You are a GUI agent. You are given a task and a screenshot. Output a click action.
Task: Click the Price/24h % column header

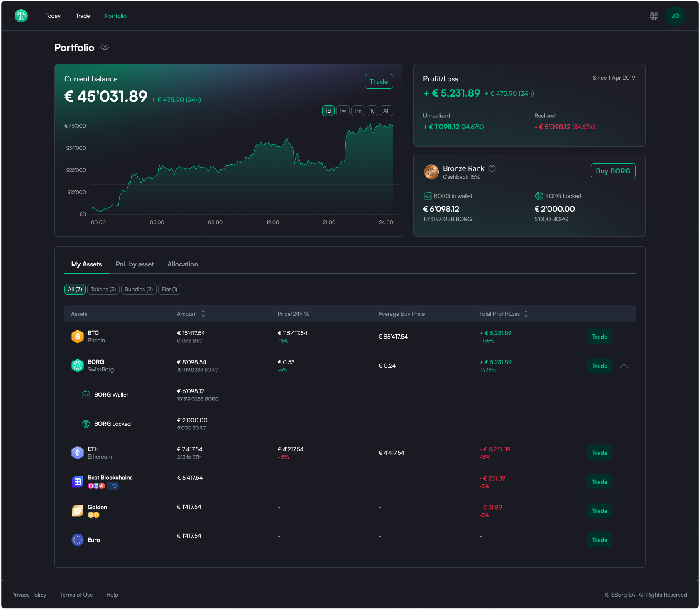tap(294, 314)
